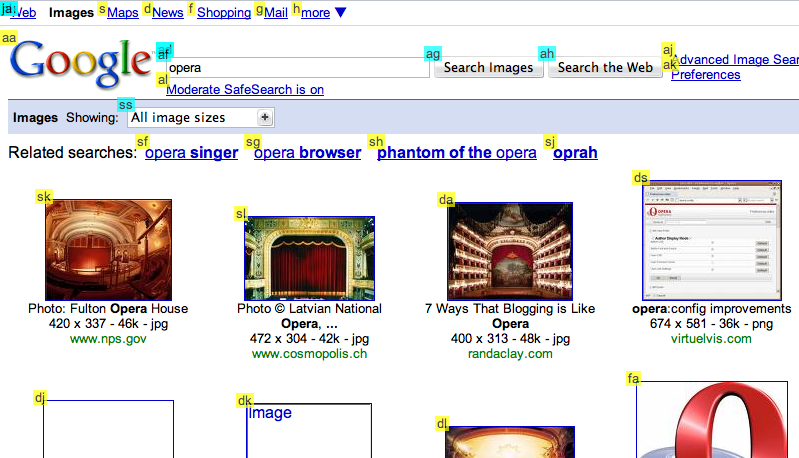
Task: Click the Search Images button
Action: point(488,68)
